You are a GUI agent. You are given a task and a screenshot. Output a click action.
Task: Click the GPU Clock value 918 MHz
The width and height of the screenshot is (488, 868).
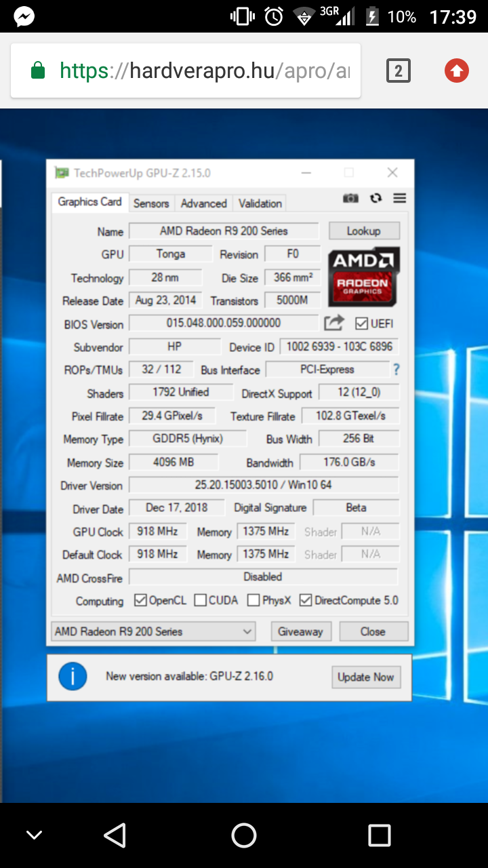click(158, 531)
